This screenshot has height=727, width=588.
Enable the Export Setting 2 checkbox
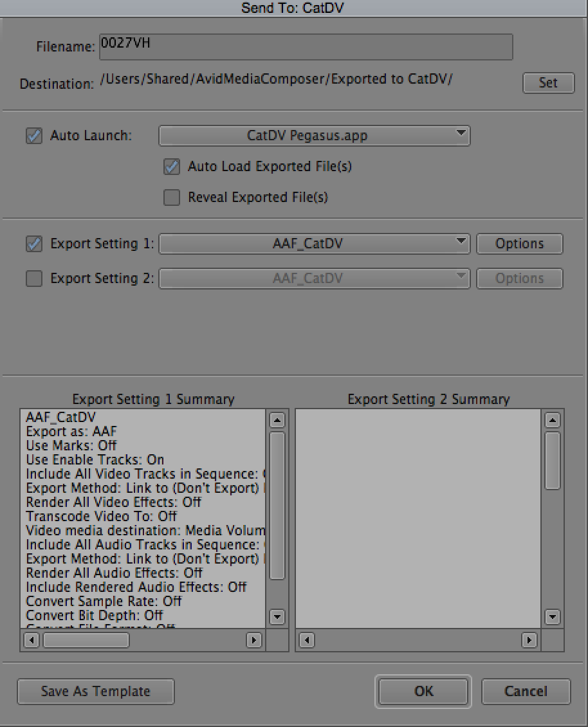[x=34, y=279]
